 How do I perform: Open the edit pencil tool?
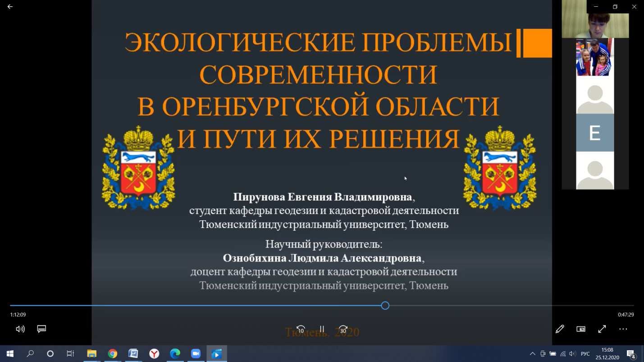point(560,329)
